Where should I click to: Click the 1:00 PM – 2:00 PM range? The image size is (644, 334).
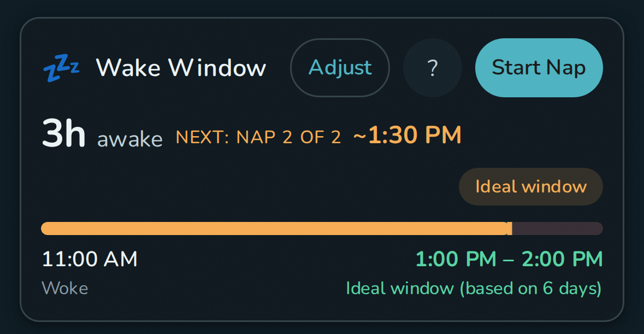[510, 258]
